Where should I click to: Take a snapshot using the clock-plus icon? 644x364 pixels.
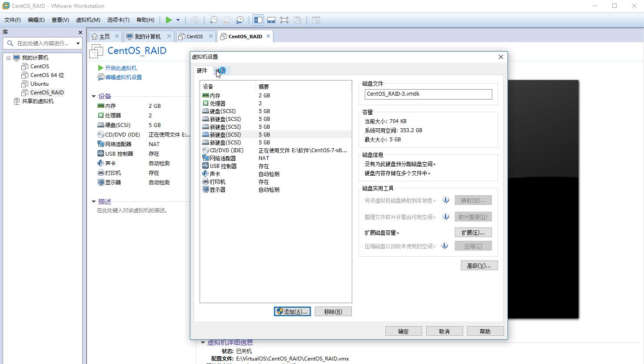[x=214, y=20]
